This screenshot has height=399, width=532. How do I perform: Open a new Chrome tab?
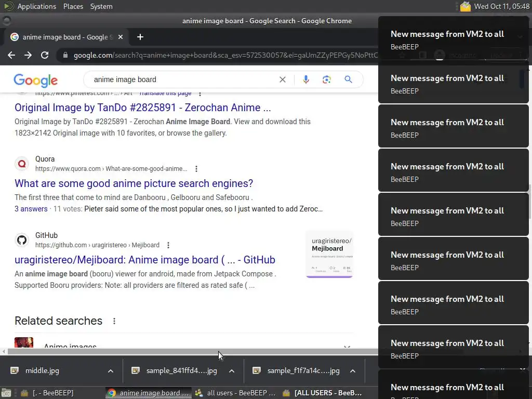(140, 37)
